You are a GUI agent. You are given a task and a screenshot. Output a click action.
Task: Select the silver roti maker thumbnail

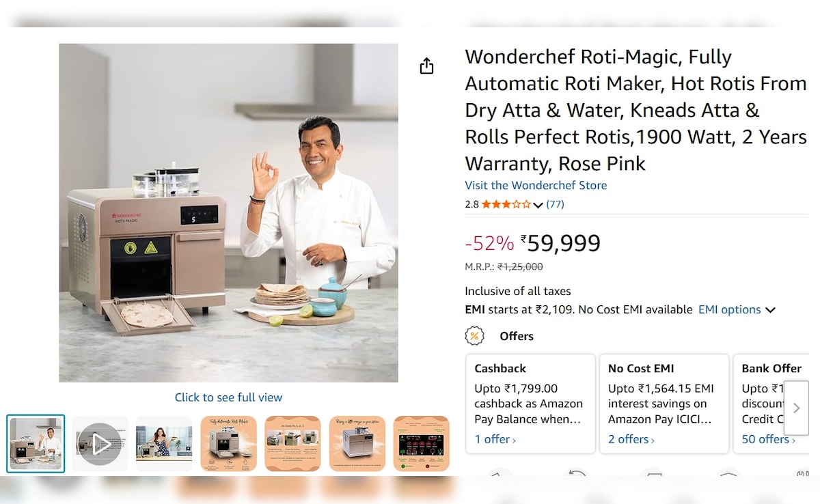click(357, 444)
